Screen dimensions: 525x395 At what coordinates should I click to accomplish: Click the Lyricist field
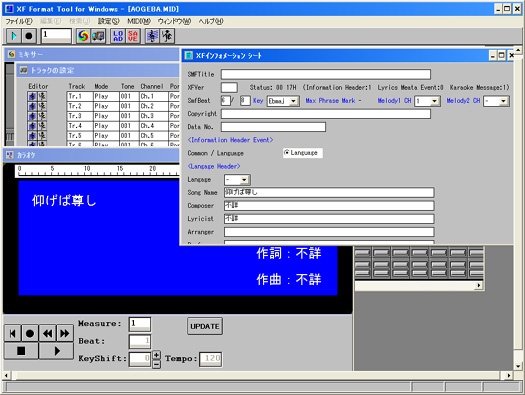(x=329, y=219)
